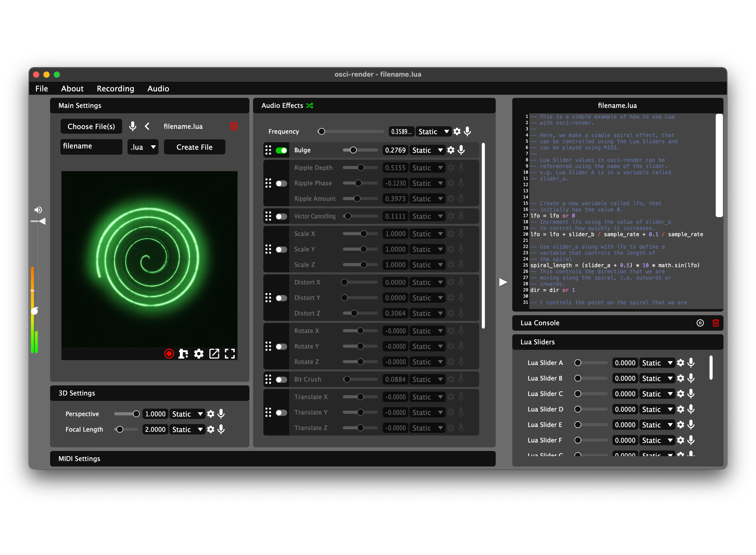Open the Audio menu
The width and height of the screenshot is (756, 555).
(158, 89)
